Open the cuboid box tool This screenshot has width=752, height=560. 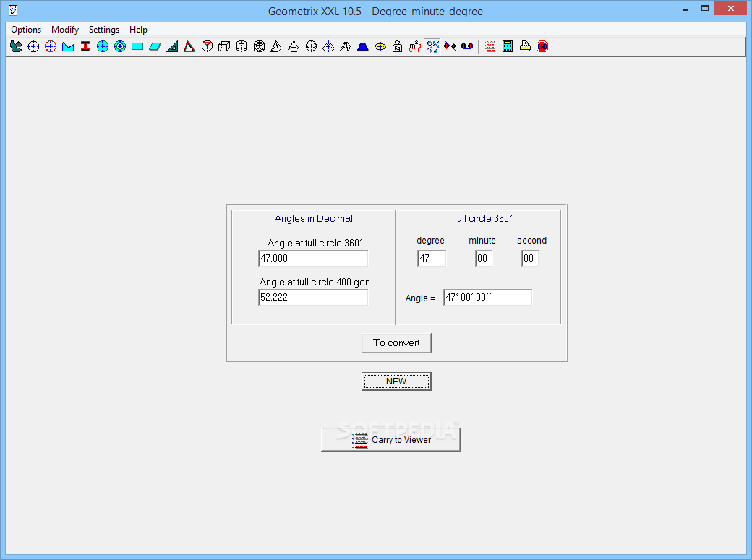224,46
